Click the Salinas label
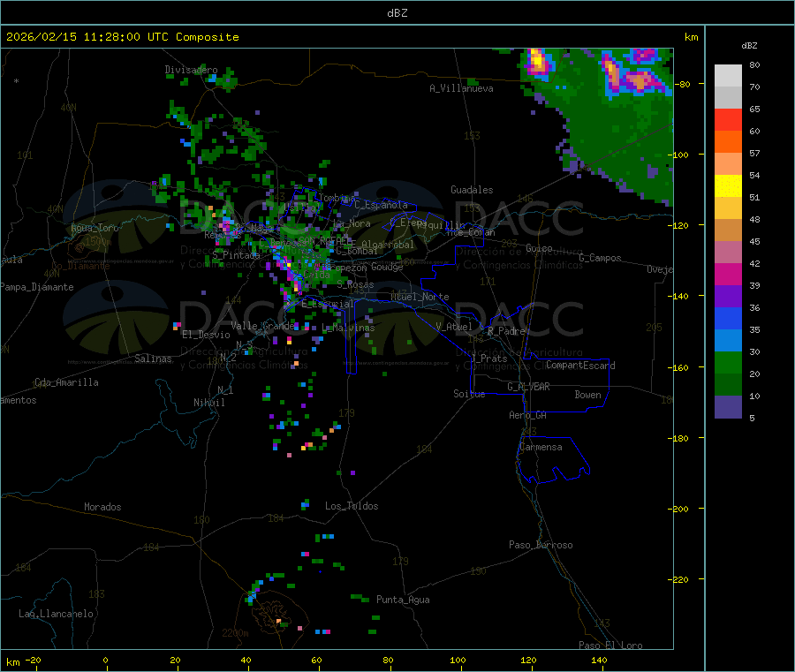This screenshot has height=672, width=795. (153, 359)
